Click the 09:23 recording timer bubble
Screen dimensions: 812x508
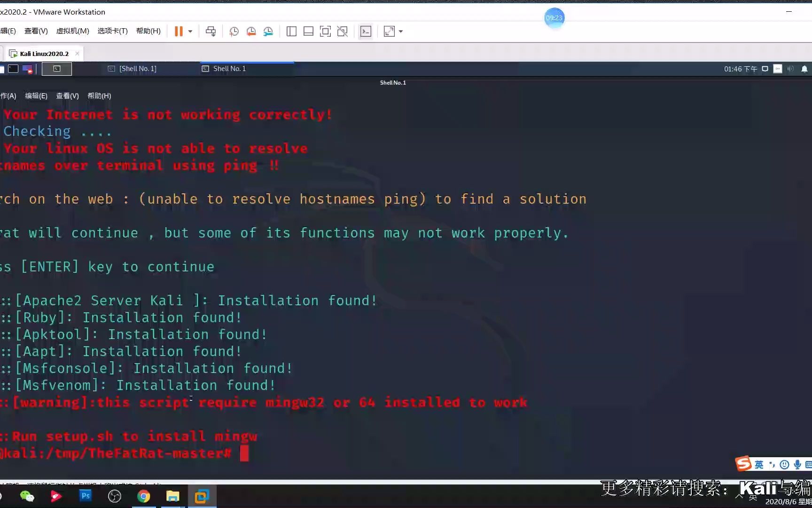pos(554,18)
